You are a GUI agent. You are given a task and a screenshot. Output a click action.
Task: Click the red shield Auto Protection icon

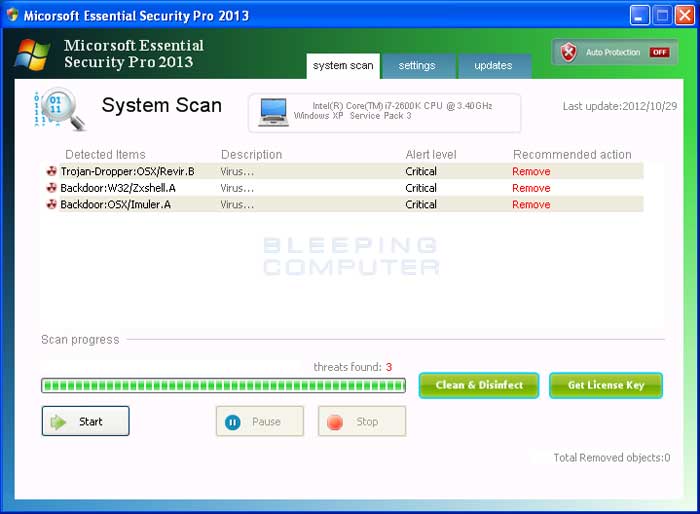[568, 52]
